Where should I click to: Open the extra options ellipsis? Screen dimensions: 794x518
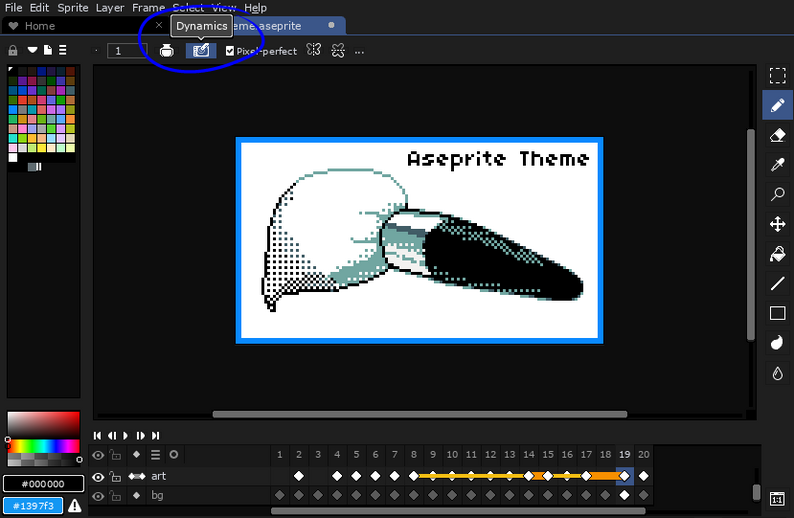tap(359, 52)
